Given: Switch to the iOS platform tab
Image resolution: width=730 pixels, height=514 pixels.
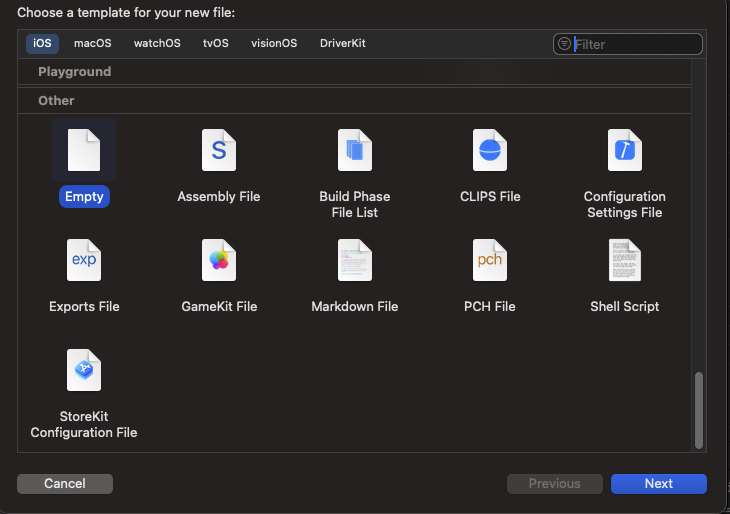Looking at the screenshot, I should tap(42, 43).
